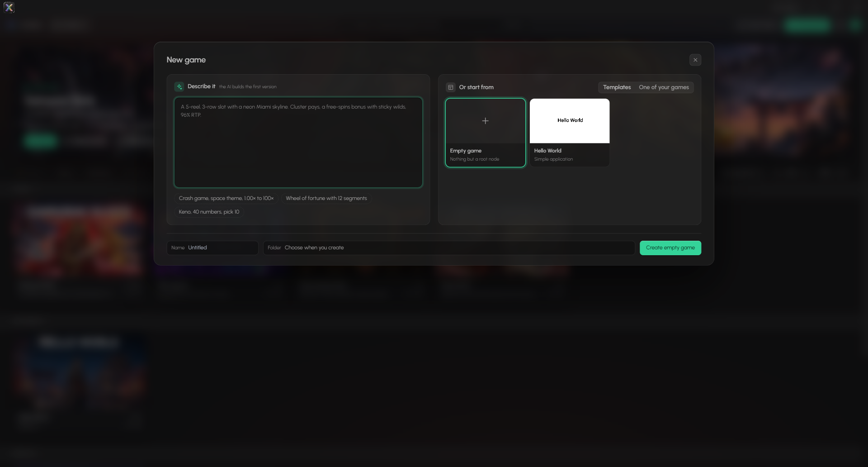Viewport: 868px width, 467px height.
Task: Click the New game dialog title
Action: click(x=186, y=60)
